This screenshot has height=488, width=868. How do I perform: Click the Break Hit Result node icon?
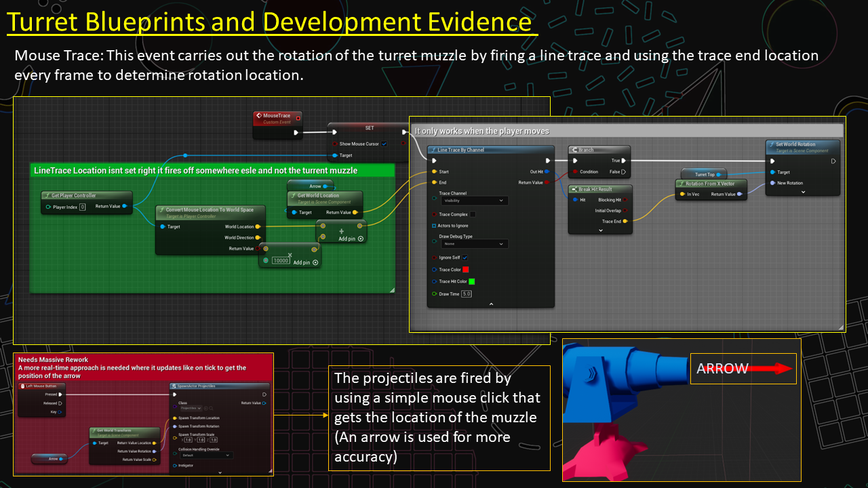pyautogui.click(x=574, y=189)
